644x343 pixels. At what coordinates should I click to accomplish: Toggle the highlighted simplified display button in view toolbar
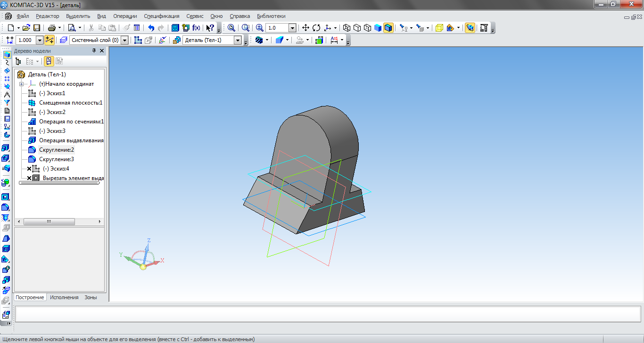(x=470, y=28)
